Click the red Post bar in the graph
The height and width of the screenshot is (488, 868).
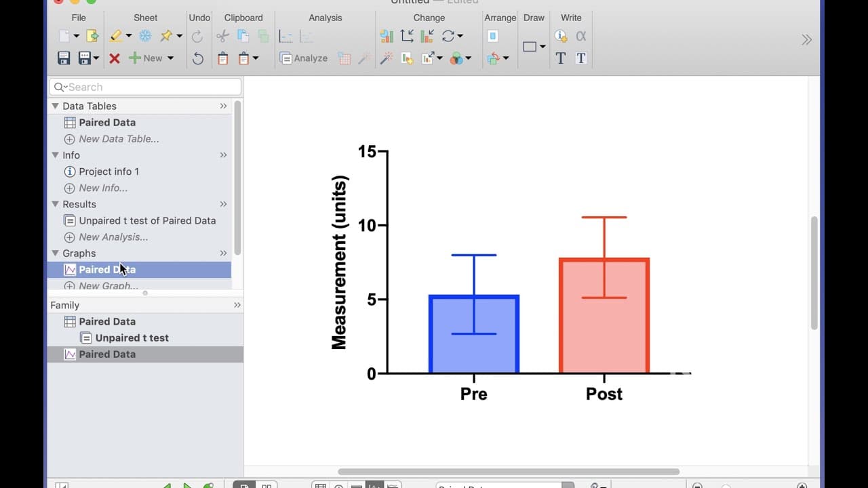(604, 315)
